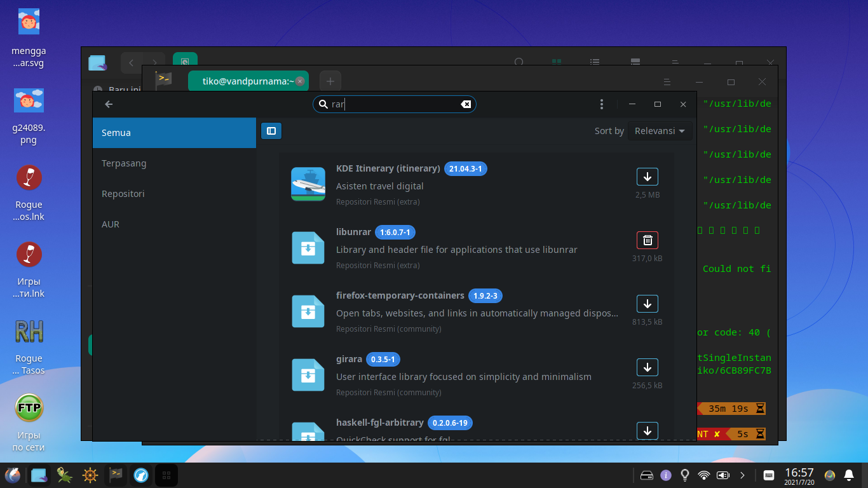Open the file manager taskbar icon
Viewport: 868px width, 488px height.
click(39, 475)
